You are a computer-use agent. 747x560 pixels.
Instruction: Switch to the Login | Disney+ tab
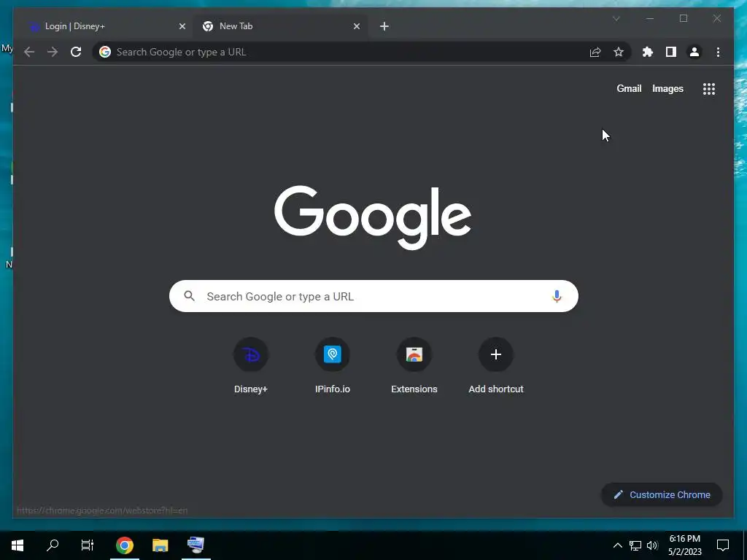click(104, 26)
